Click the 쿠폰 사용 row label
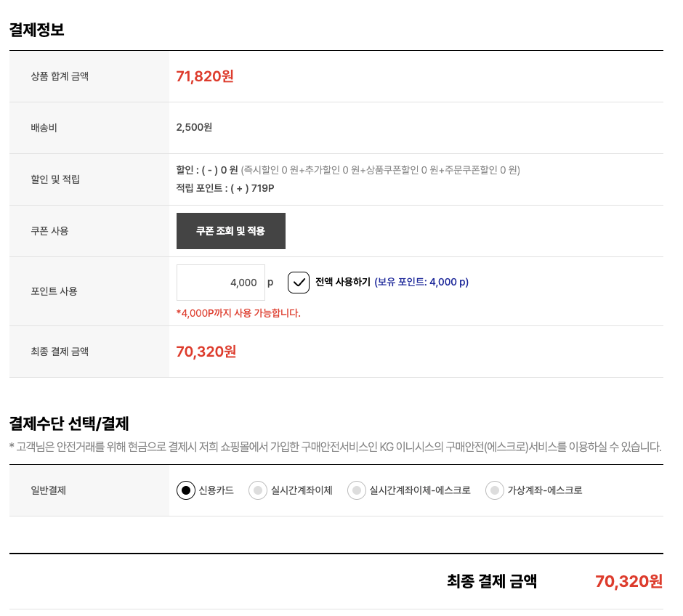This screenshot has width=683, height=616. tap(50, 231)
